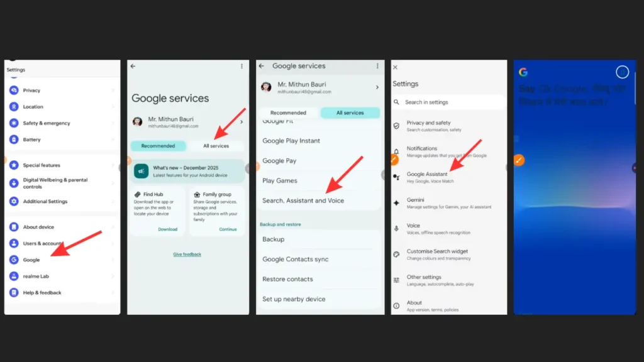
Task: Open Battery settings icon
Action: pos(14,140)
